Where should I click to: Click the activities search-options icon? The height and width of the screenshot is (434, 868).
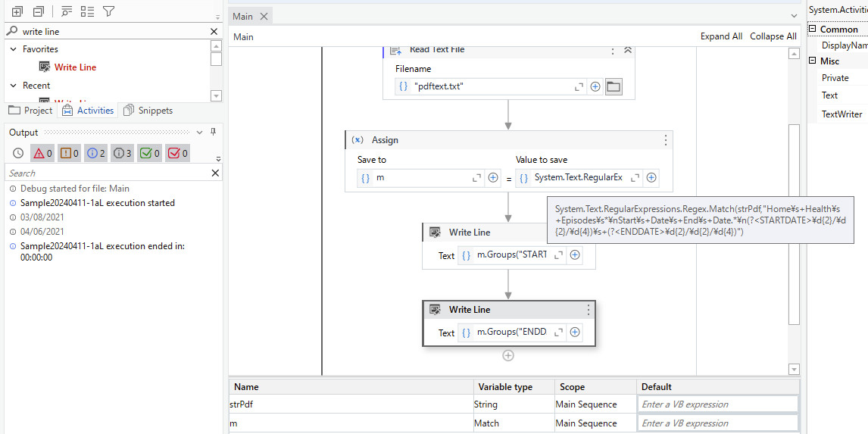coord(67,11)
